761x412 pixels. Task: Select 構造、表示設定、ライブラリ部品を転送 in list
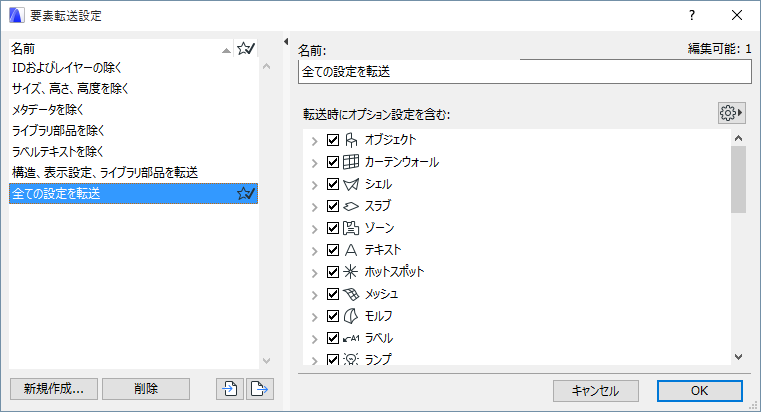pos(133,172)
